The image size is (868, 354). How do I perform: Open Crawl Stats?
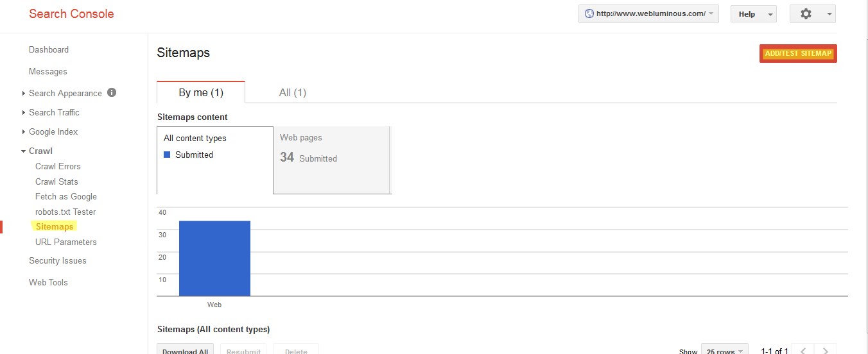coord(56,181)
